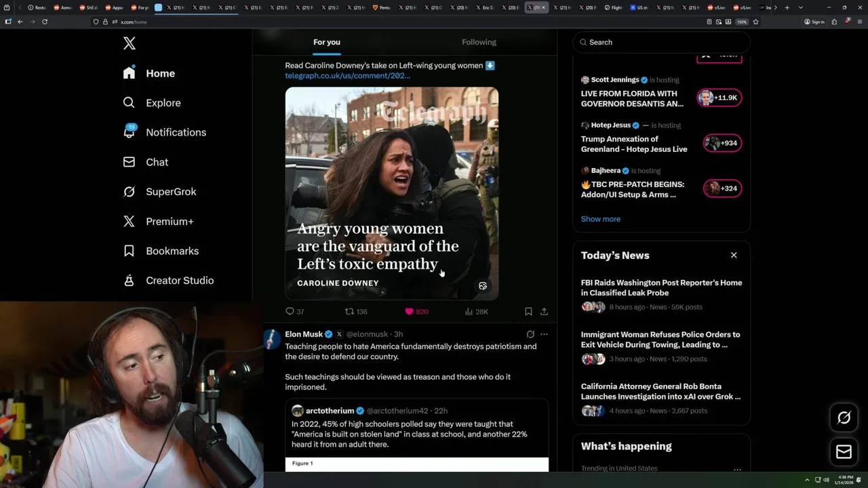
Task: Click the @elonmusk handle
Action: [367, 334]
